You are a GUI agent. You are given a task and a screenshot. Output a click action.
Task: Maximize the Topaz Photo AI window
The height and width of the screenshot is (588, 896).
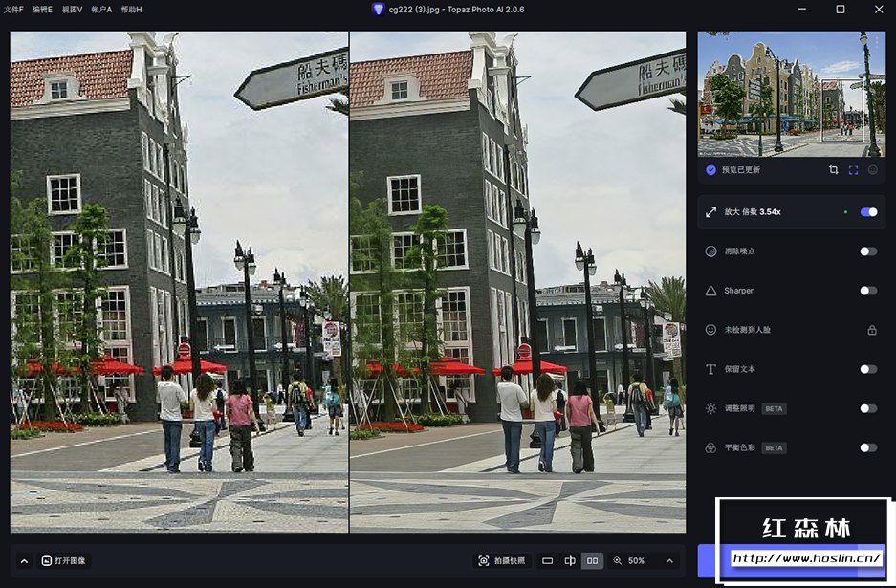840,10
